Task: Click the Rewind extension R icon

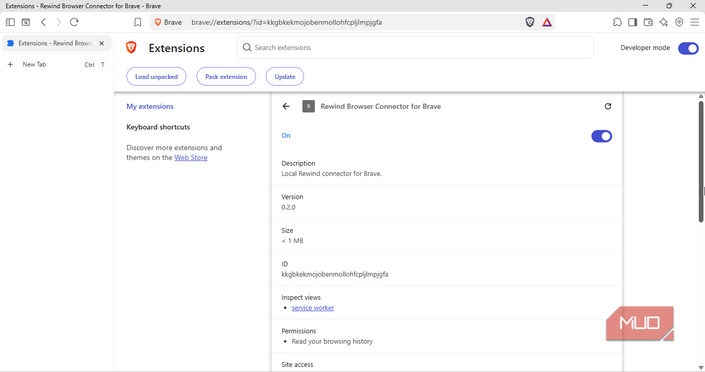Action: coord(308,106)
